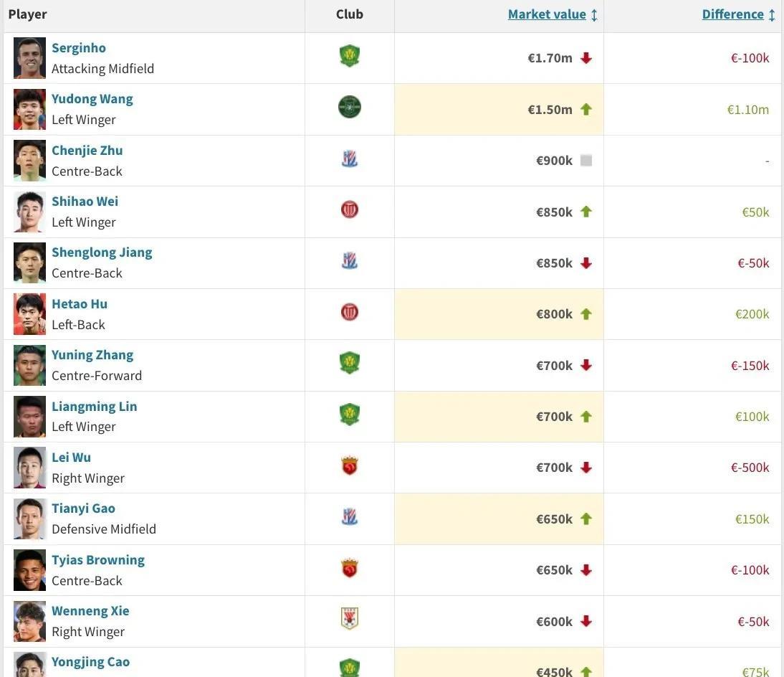Open Yudong Wang's player profile
This screenshot has width=784, height=677.
coord(92,99)
